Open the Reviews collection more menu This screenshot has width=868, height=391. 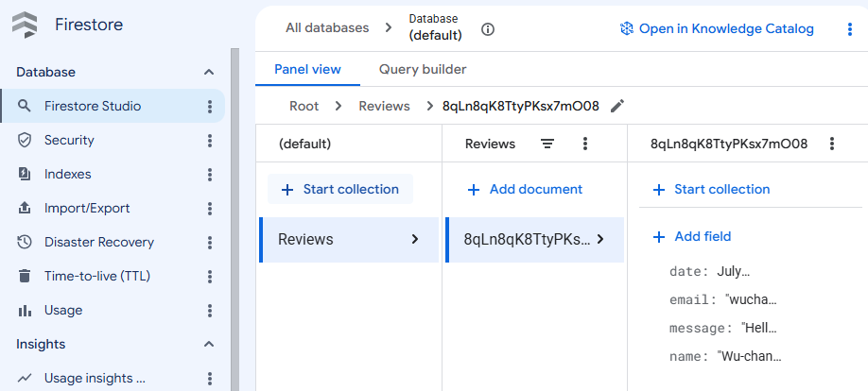585,144
